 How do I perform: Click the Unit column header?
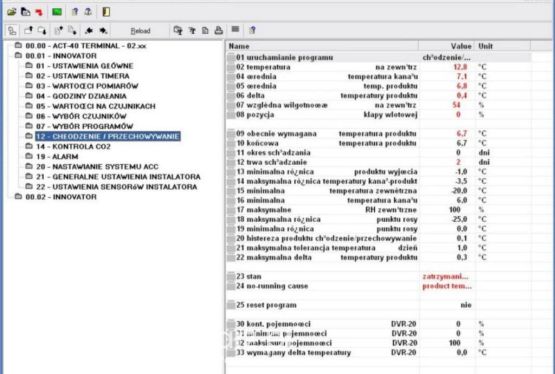[503, 46]
